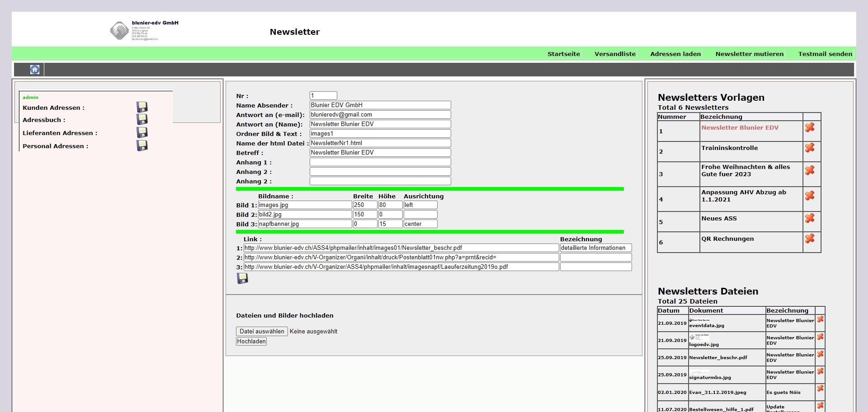Delete the Traininskontrolle newsletter template
868x412 pixels.
point(810,148)
